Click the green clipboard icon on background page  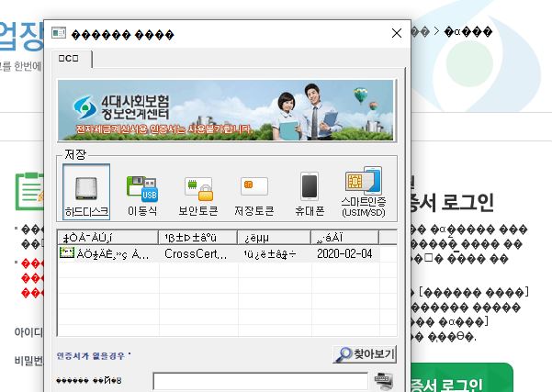[29, 191]
